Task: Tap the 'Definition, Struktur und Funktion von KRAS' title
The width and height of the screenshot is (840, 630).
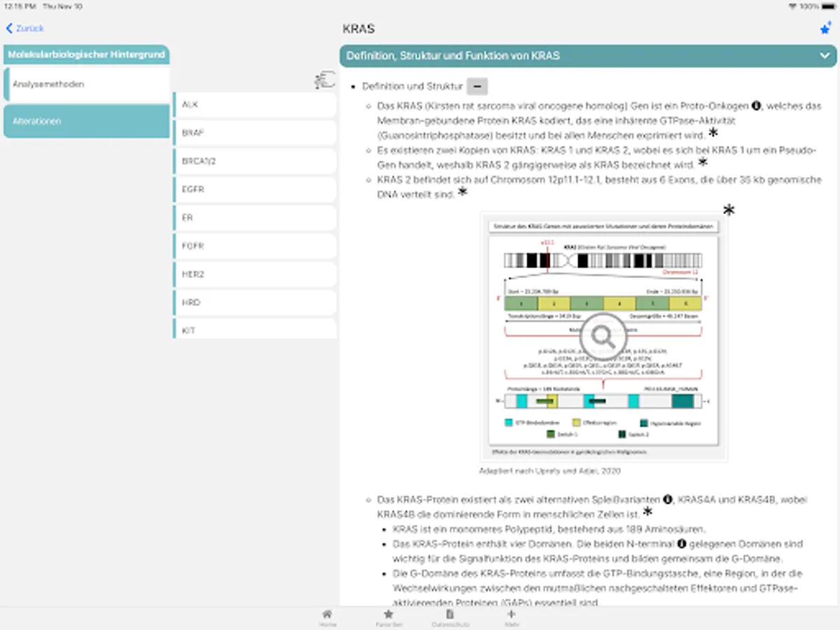Action: pyautogui.click(x=453, y=56)
